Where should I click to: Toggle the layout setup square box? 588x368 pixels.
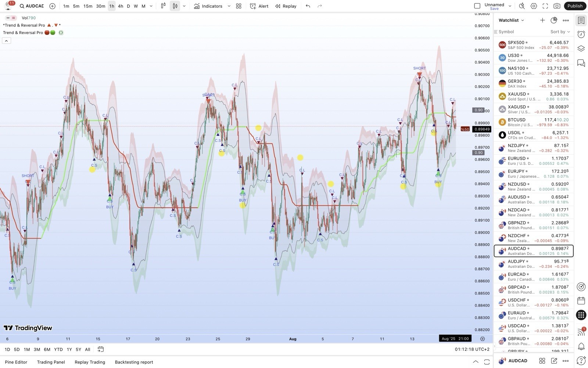tap(477, 6)
